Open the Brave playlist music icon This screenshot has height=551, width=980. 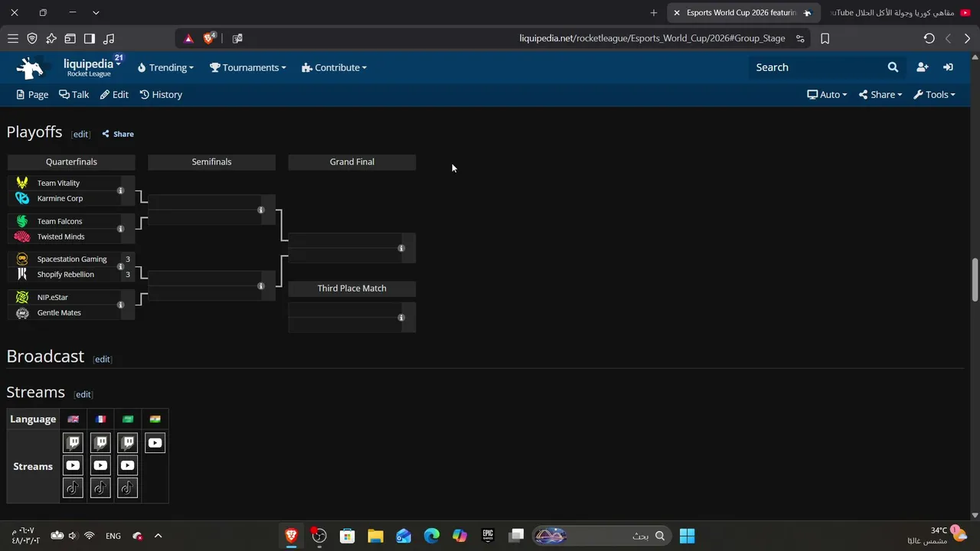coord(109,38)
